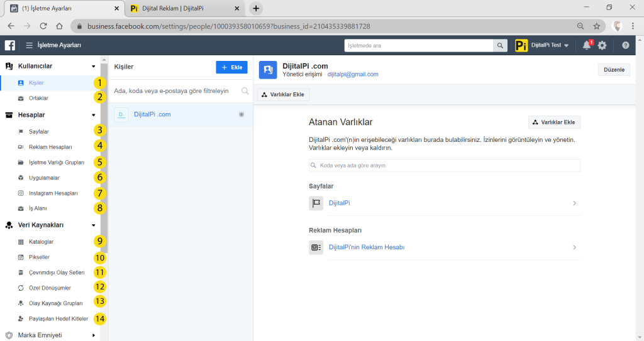644x341 pixels.
Task: Click the Facebook logo icon
Action: tap(10, 45)
